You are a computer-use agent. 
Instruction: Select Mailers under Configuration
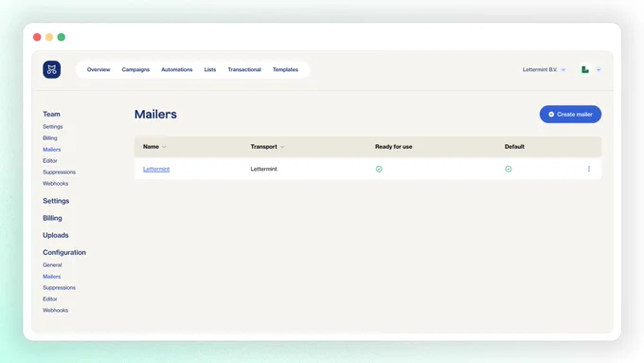pyautogui.click(x=52, y=277)
